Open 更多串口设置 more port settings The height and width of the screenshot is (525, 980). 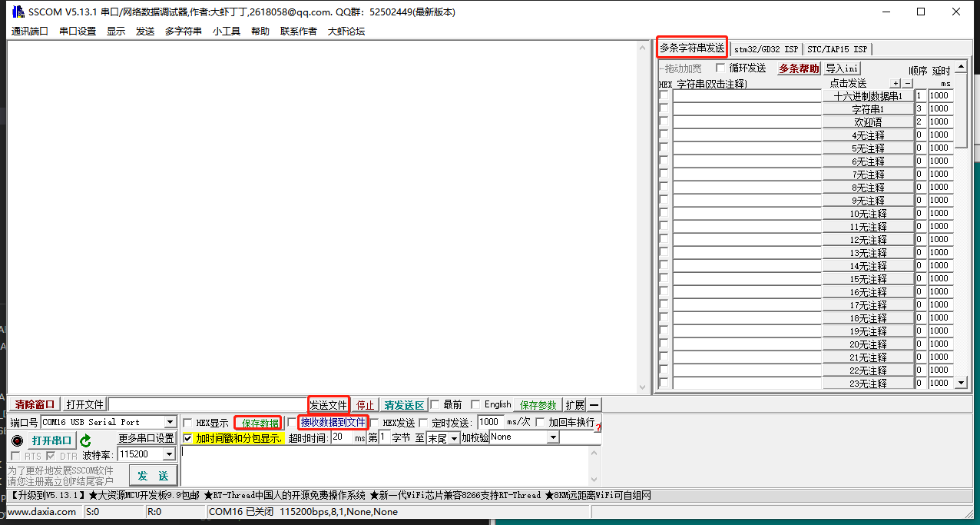pyautogui.click(x=146, y=438)
